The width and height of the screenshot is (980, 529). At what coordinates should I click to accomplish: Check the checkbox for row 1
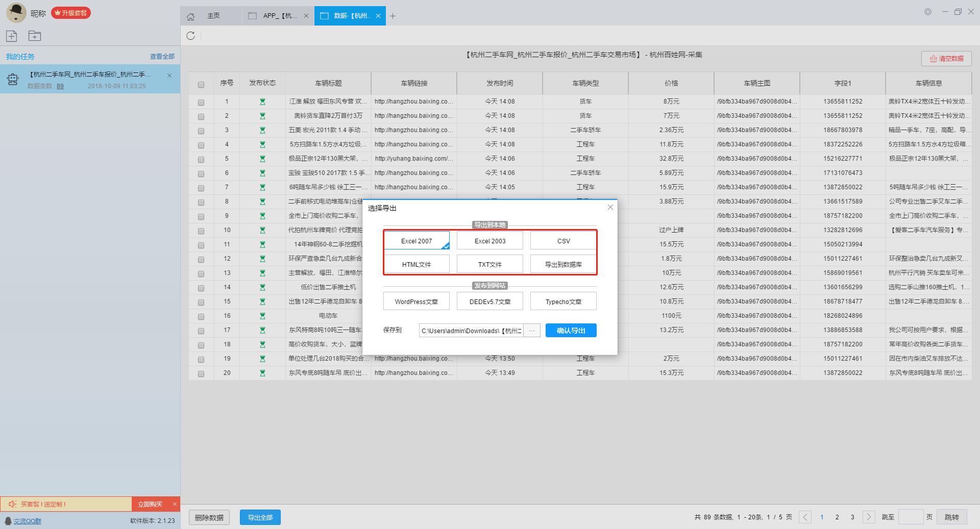coord(201,103)
